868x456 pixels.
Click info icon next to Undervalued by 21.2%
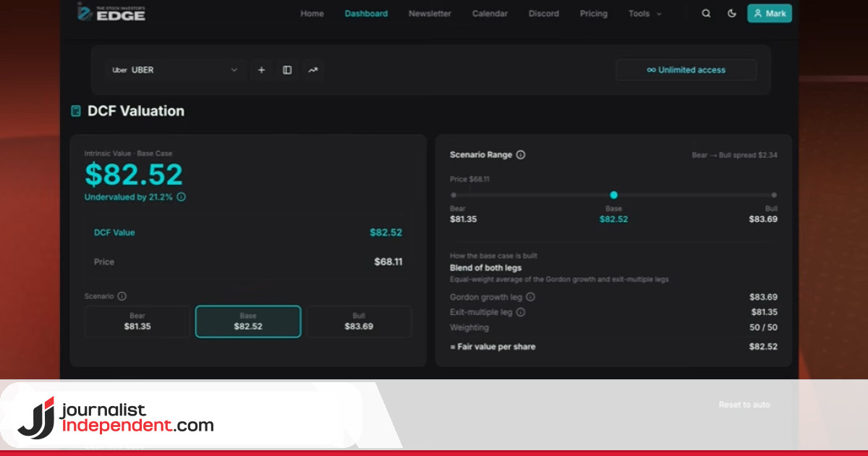point(181,197)
